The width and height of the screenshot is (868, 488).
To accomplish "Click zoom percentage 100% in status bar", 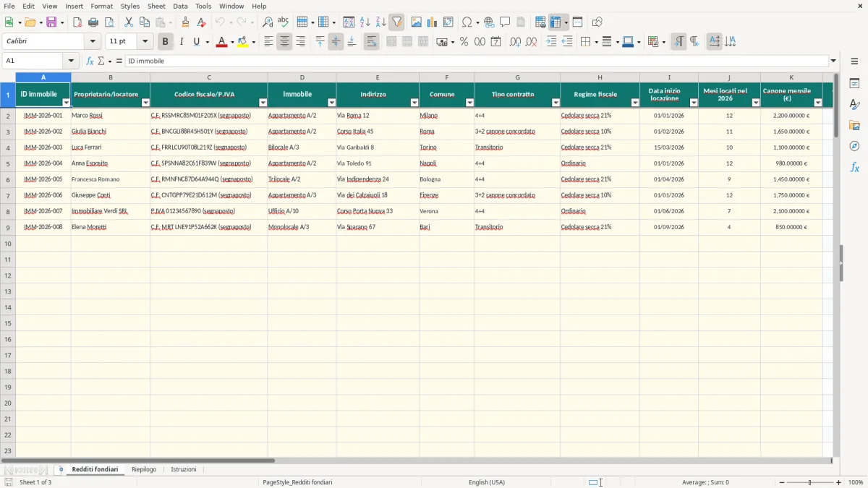I will 856,482.
